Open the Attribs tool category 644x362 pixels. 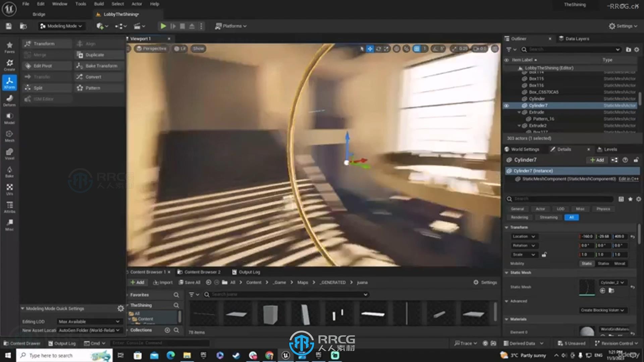coord(9,207)
